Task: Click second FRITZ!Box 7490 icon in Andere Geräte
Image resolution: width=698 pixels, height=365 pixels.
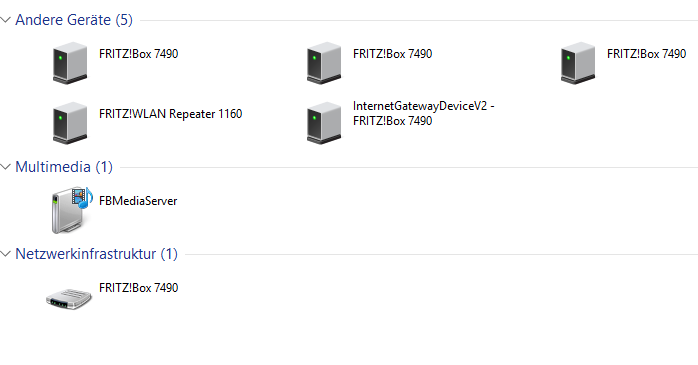Action: (324, 63)
